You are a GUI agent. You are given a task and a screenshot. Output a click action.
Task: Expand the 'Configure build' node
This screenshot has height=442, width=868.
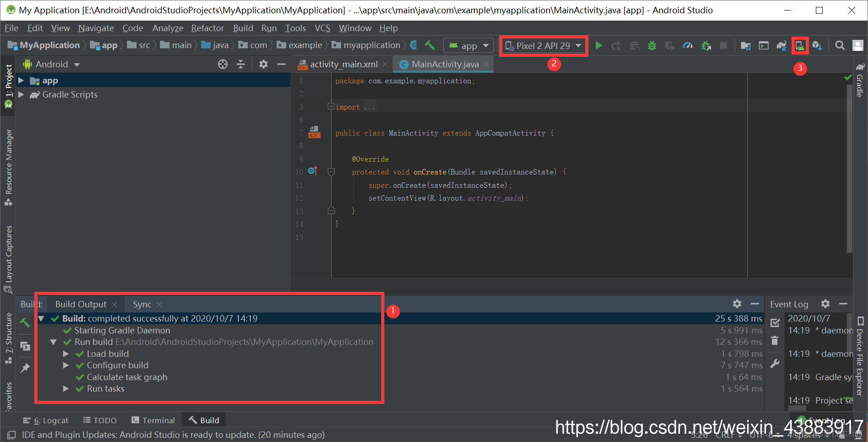[x=66, y=365]
